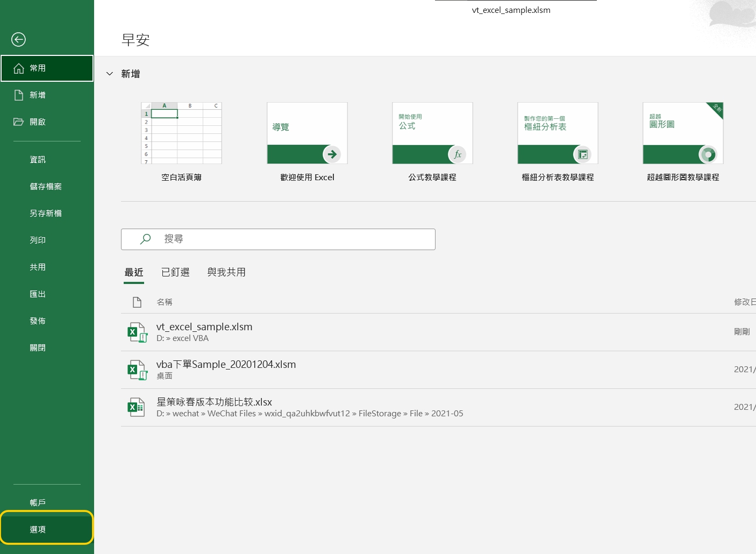Click Excel macro icon for vt_excel_sample.xlsm
Viewport: 756px width, 554px height.
(x=137, y=332)
